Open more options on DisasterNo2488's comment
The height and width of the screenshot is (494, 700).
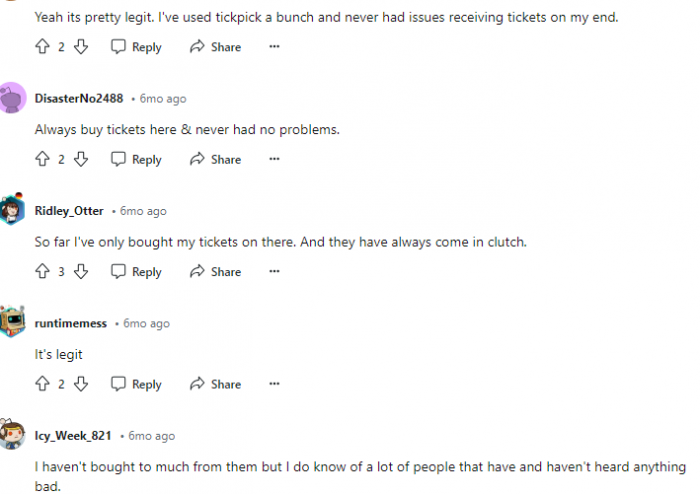tap(274, 159)
